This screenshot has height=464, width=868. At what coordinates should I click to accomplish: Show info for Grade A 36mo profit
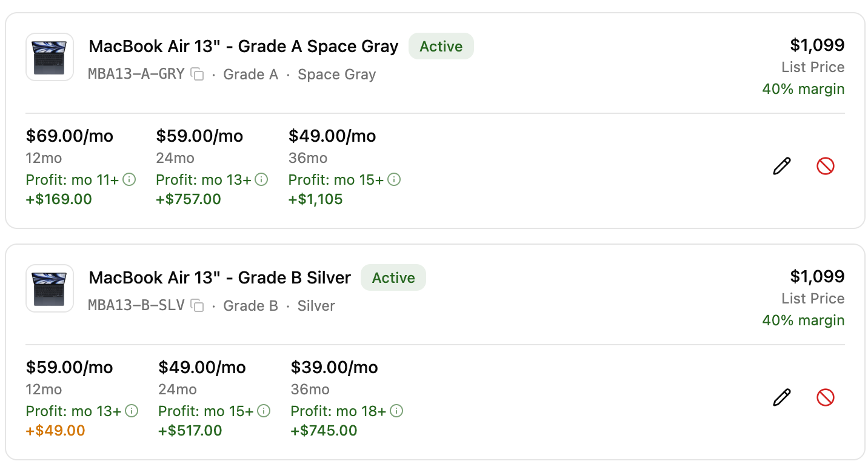[x=394, y=180]
